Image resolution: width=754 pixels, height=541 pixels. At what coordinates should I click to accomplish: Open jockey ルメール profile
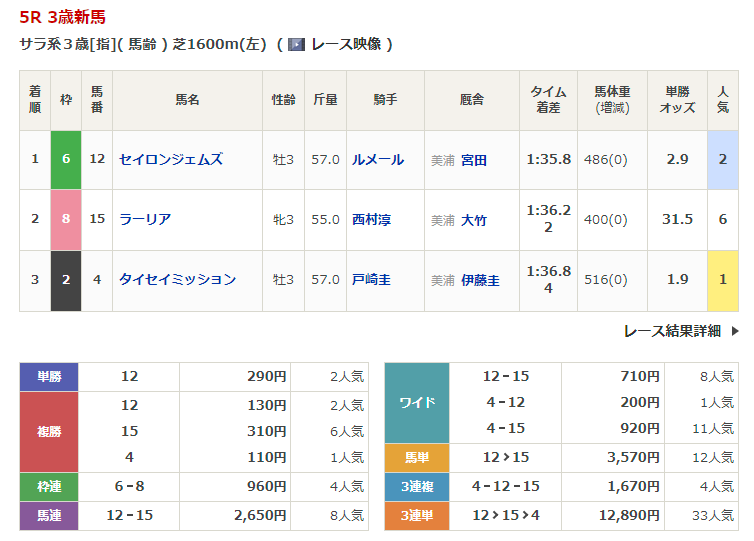[377, 159]
